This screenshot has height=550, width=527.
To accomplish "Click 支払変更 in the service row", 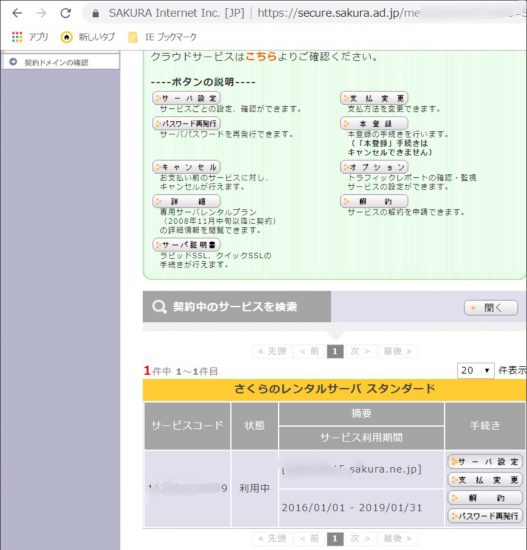I will (x=485, y=479).
